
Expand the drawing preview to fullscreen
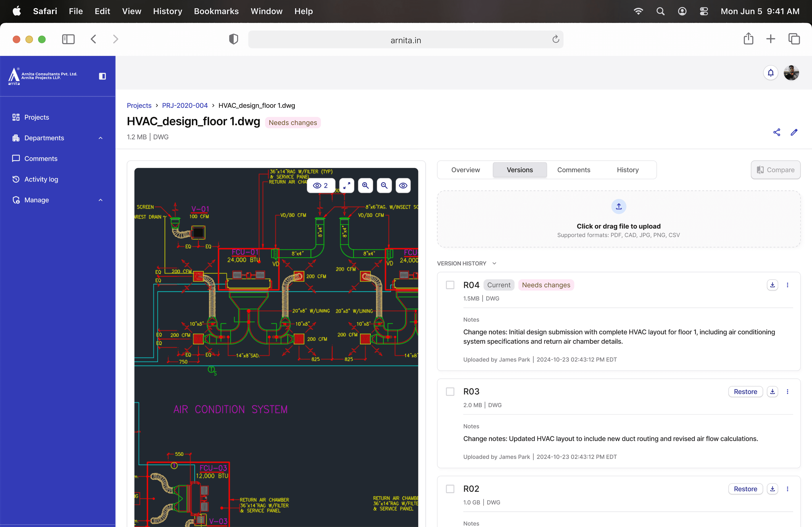(347, 186)
